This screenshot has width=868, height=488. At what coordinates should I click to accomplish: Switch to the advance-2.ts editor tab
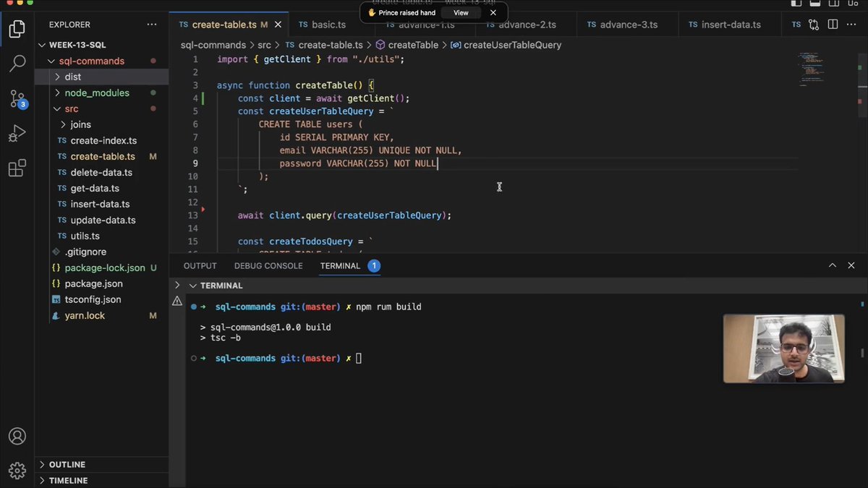(x=527, y=25)
